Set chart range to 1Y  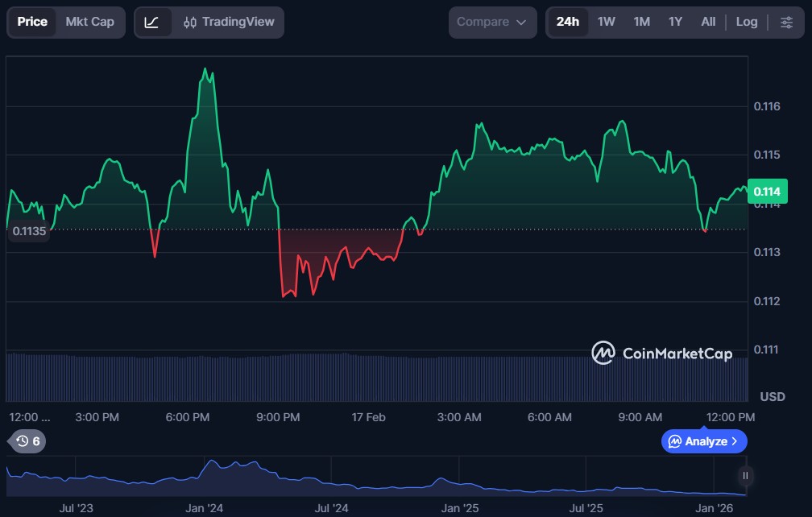pos(675,22)
